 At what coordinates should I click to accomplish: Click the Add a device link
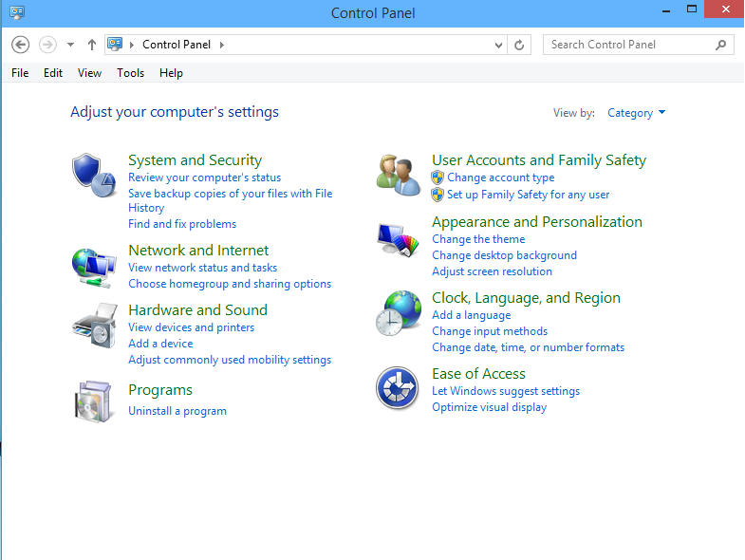(160, 344)
